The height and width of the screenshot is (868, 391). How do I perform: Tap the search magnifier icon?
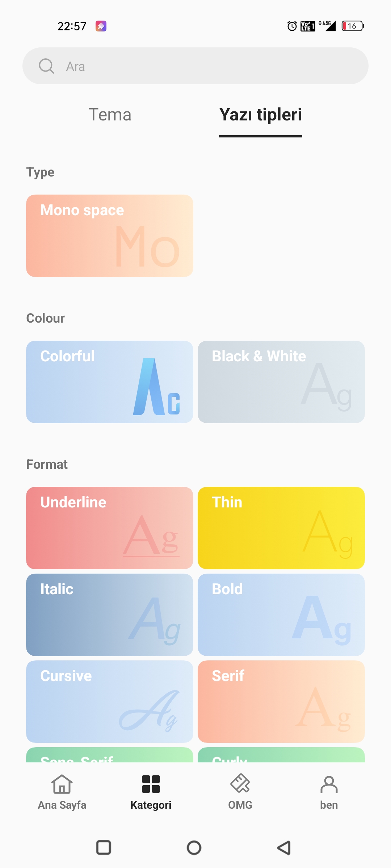point(46,66)
